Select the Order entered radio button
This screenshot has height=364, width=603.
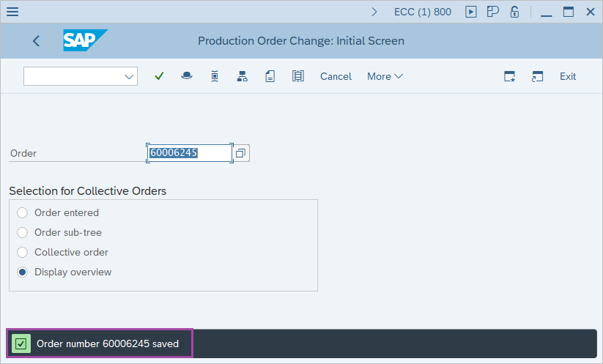coord(22,212)
